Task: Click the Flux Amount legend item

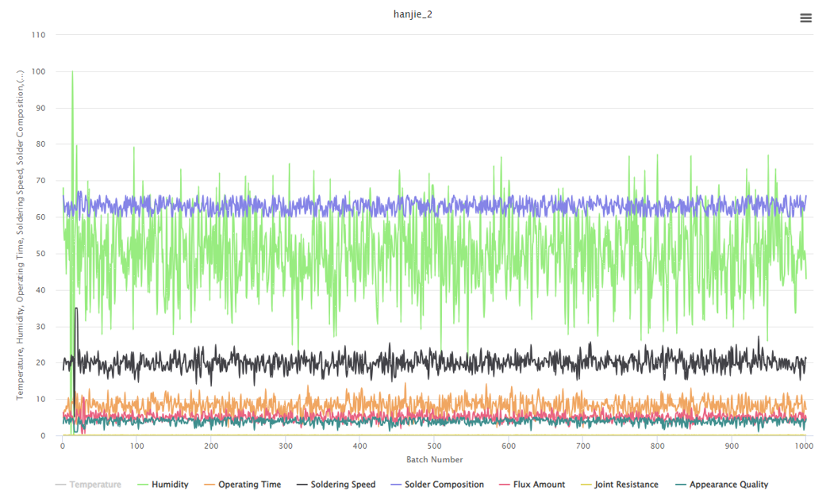Action: pyautogui.click(x=539, y=485)
